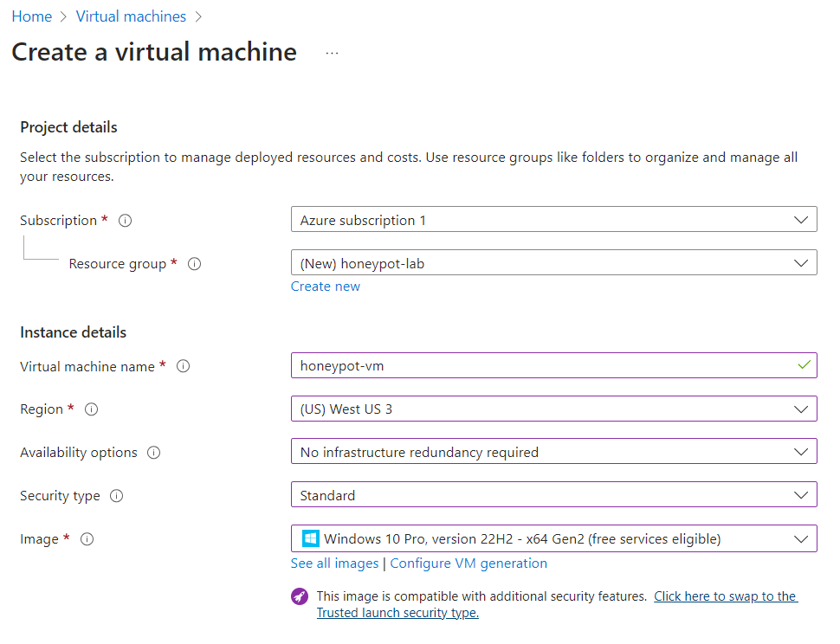The image size is (840, 644).
Task: Open the ellipsis menu next to the page title
Action: coord(332,52)
